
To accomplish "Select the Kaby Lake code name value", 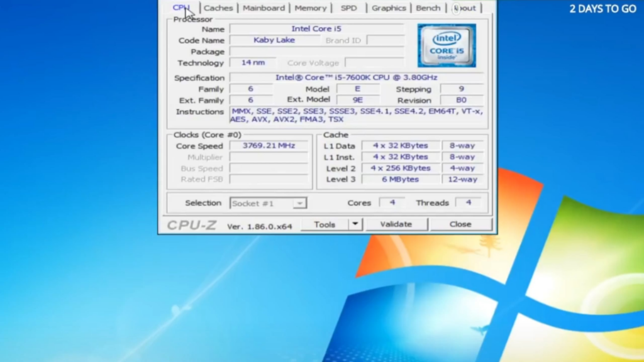I will 274,40.
